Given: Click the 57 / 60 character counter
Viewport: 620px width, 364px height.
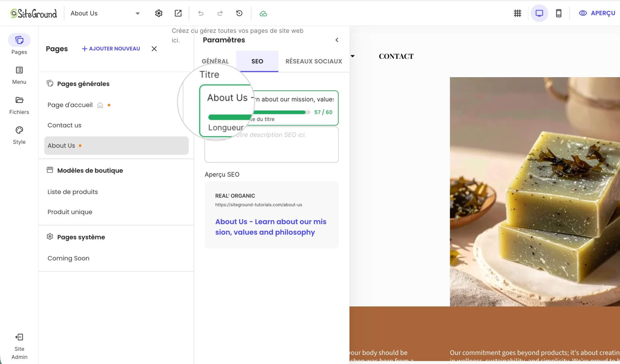Looking at the screenshot, I should coord(323,112).
